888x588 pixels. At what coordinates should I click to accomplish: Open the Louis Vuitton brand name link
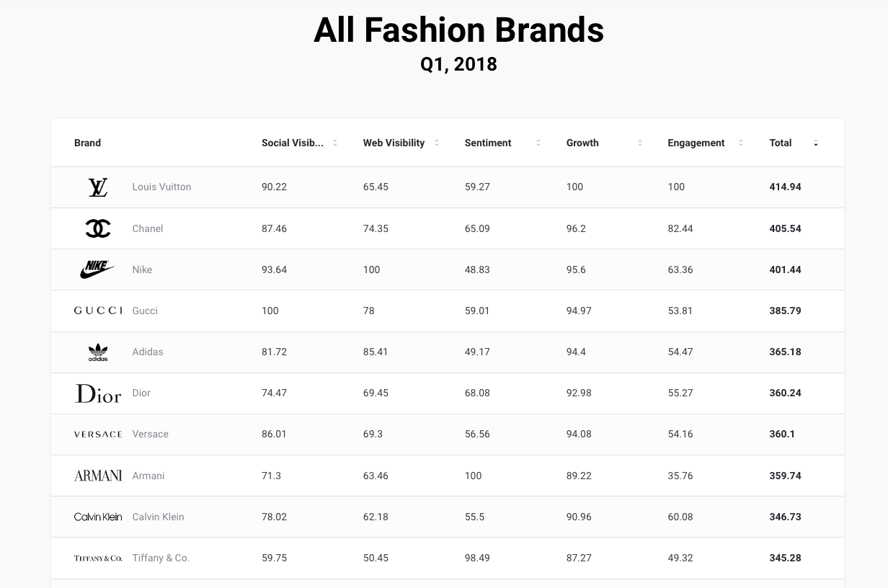[161, 187]
